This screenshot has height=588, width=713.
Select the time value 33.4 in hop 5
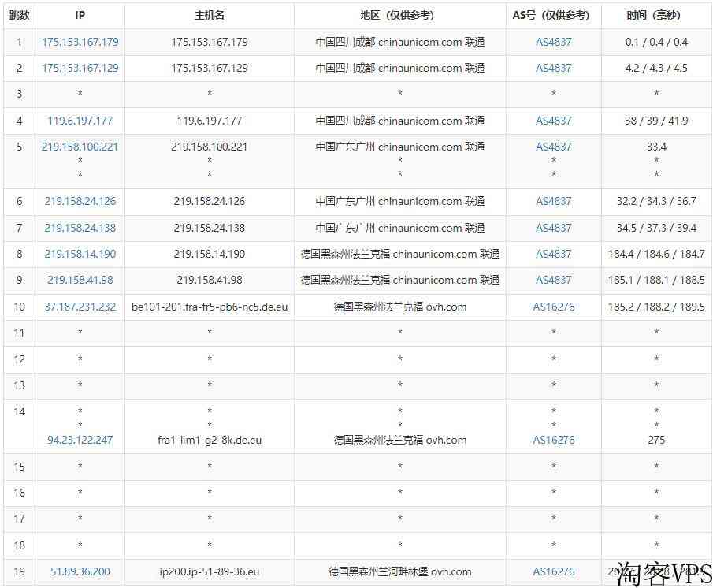tap(656, 147)
